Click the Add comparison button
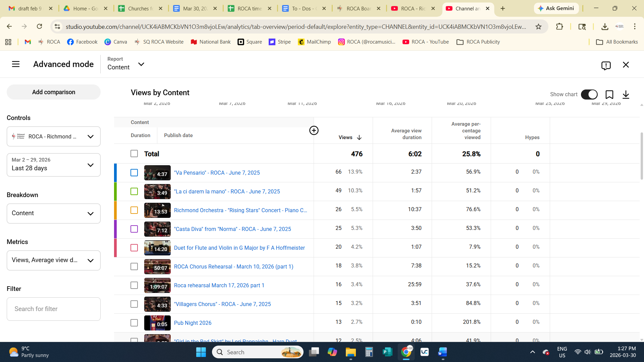The image size is (644, 362). tap(54, 92)
